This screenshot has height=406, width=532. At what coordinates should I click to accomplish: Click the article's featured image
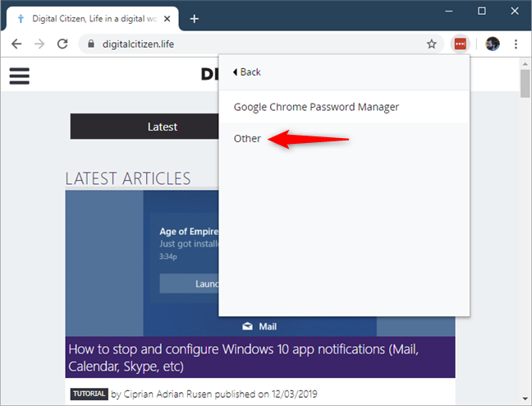[142, 263]
